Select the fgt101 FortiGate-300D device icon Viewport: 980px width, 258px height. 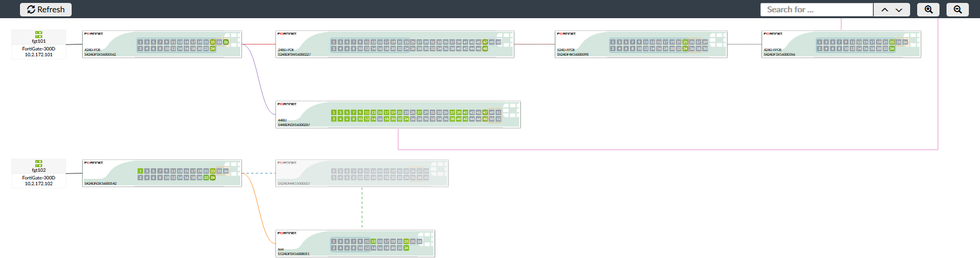[x=39, y=35]
